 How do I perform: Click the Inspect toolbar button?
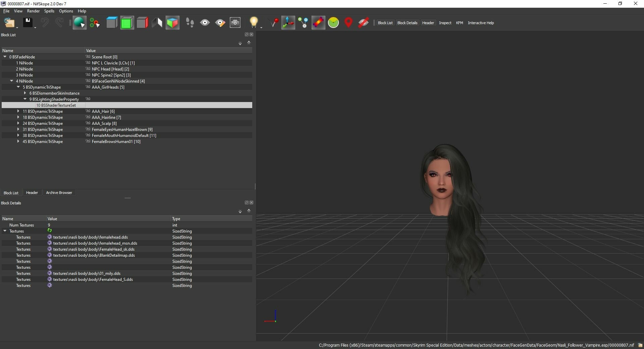445,23
